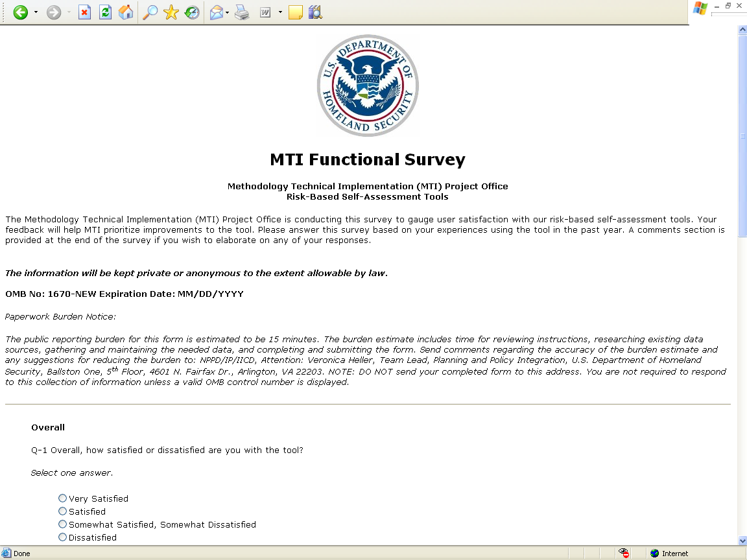
Task: Choose the Satisfied radio option
Action: pos(63,511)
